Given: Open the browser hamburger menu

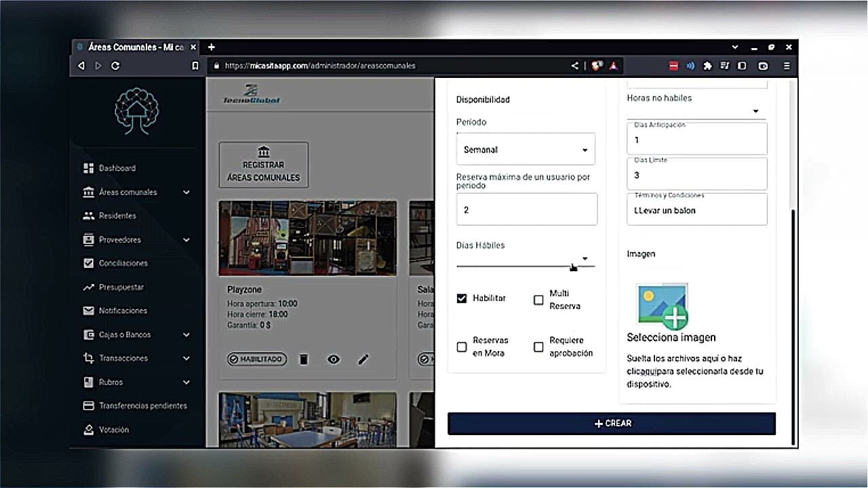Looking at the screenshot, I should [x=787, y=66].
